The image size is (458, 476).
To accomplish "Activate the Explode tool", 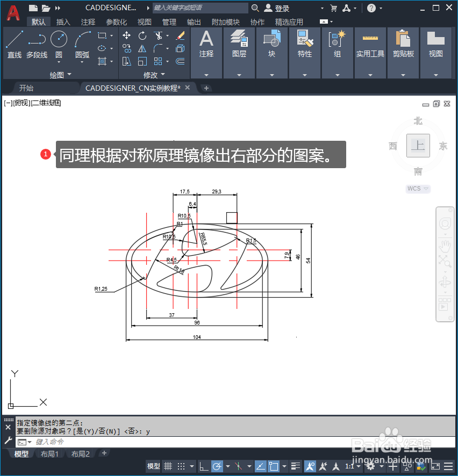I will pyautogui.click(x=181, y=48).
